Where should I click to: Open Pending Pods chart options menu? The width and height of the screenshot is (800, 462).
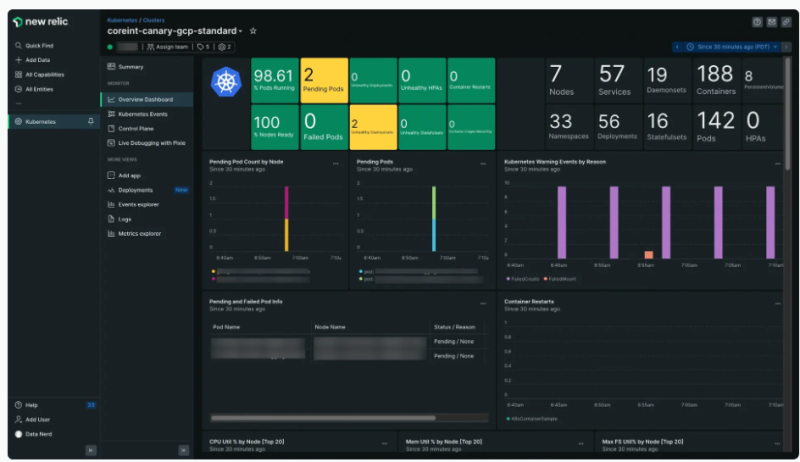pos(483,164)
